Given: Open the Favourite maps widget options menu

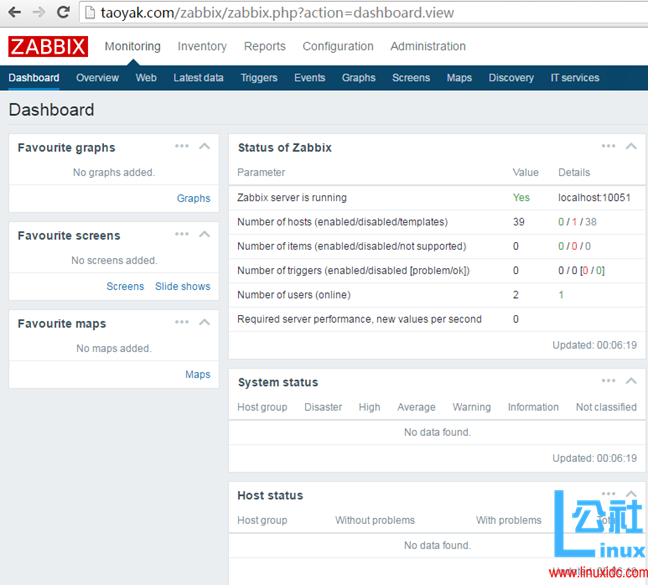Looking at the screenshot, I should tap(182, 322).
